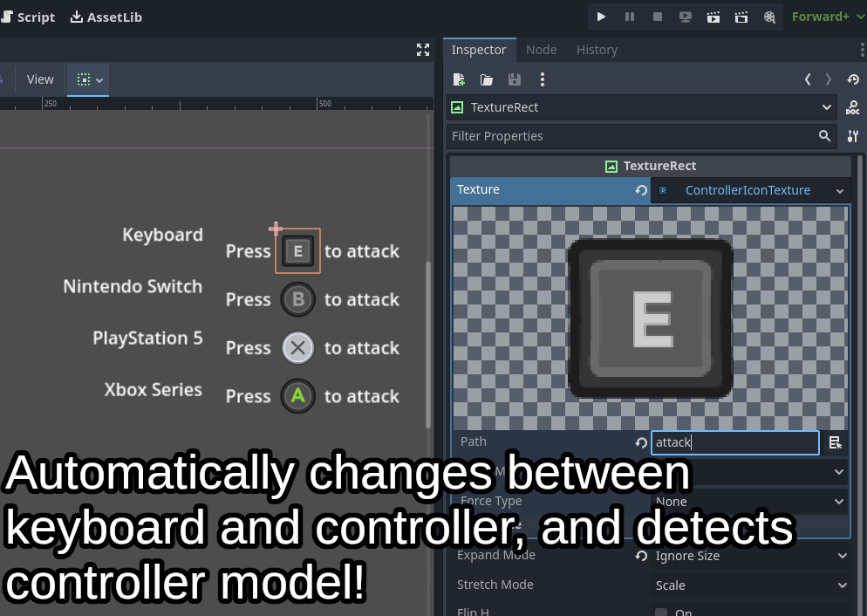Switch to the Inspector tab
The height and width of the screenshot is (616, 867).
click(479, 50)
